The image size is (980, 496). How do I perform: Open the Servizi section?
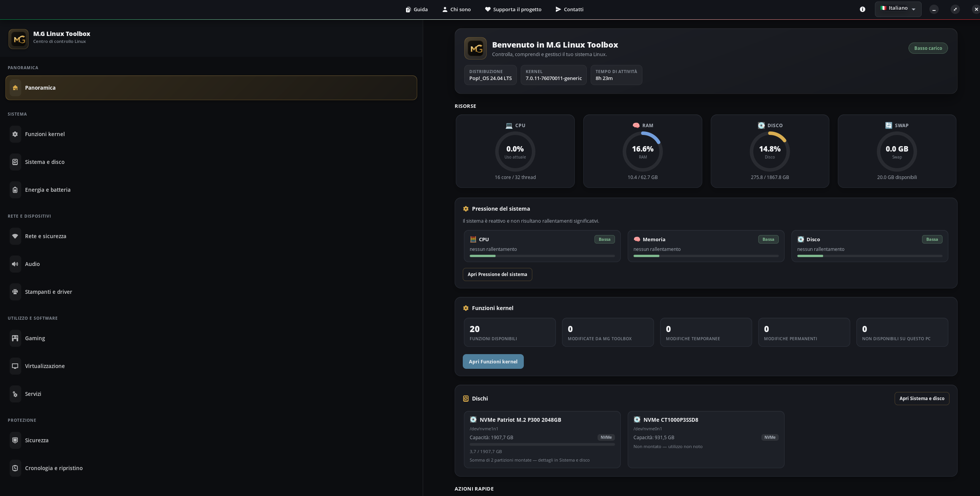pyautogui.click(x=211, y=394)
